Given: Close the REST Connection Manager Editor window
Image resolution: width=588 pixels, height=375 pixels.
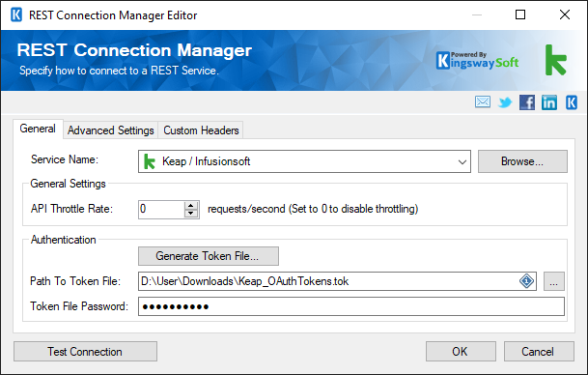Looking at the screenshot, I should click(x=565, y=14).
